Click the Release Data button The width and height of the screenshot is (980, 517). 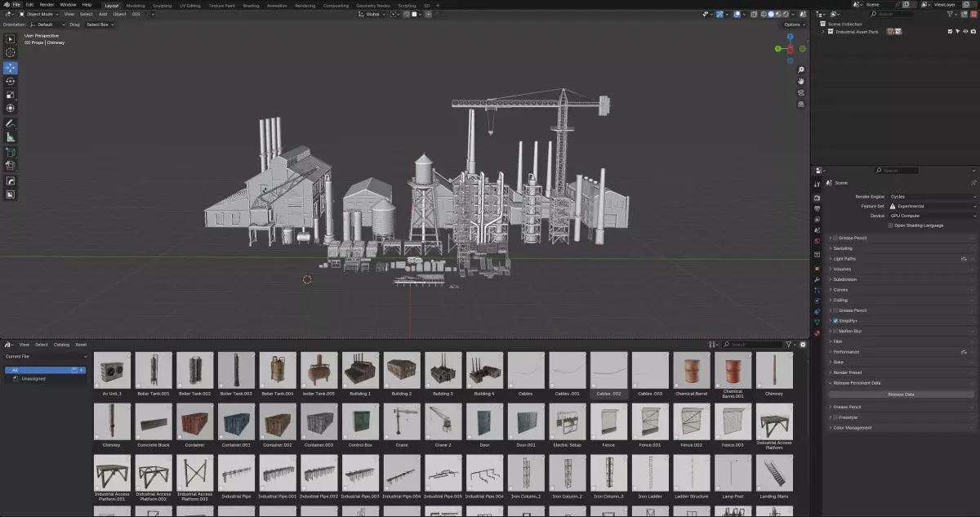coord(902,394)
